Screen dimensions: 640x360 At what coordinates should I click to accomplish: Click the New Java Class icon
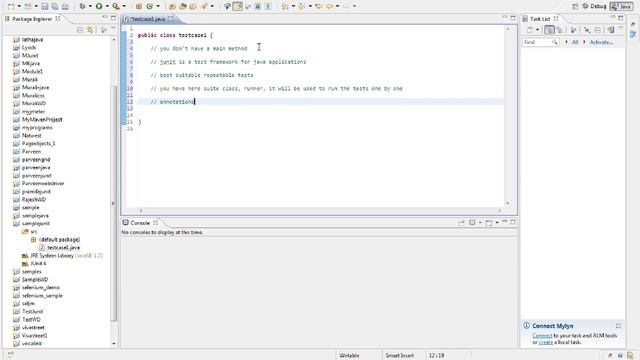150,6
